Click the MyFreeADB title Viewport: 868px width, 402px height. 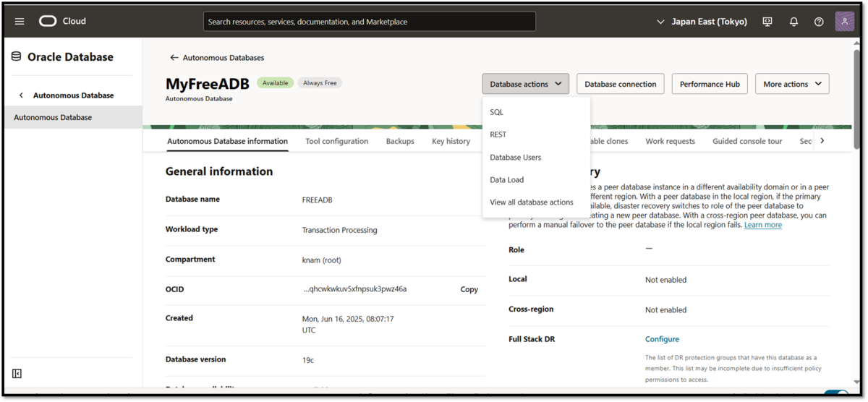[208, 84]
